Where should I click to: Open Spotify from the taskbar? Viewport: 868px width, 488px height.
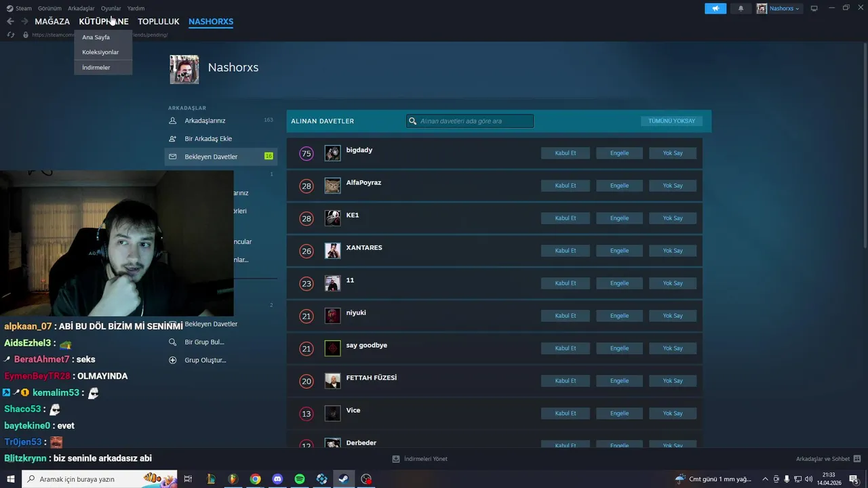[x=300, y=479]
